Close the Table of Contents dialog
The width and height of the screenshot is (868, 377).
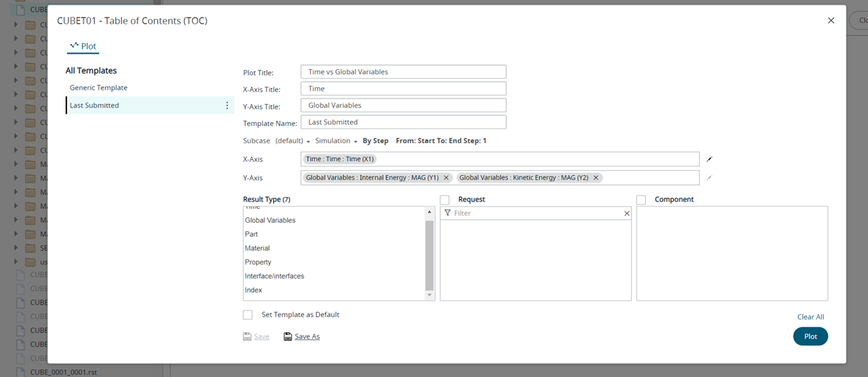[x=831, y=21]
